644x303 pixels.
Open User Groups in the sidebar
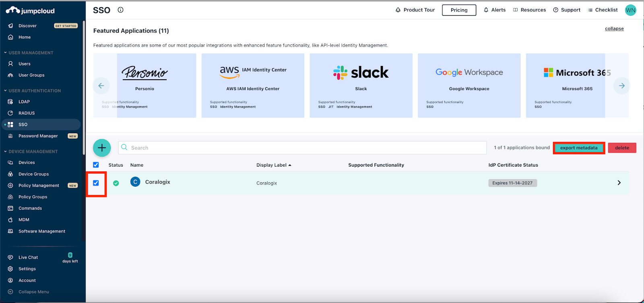tap(31, 75)
